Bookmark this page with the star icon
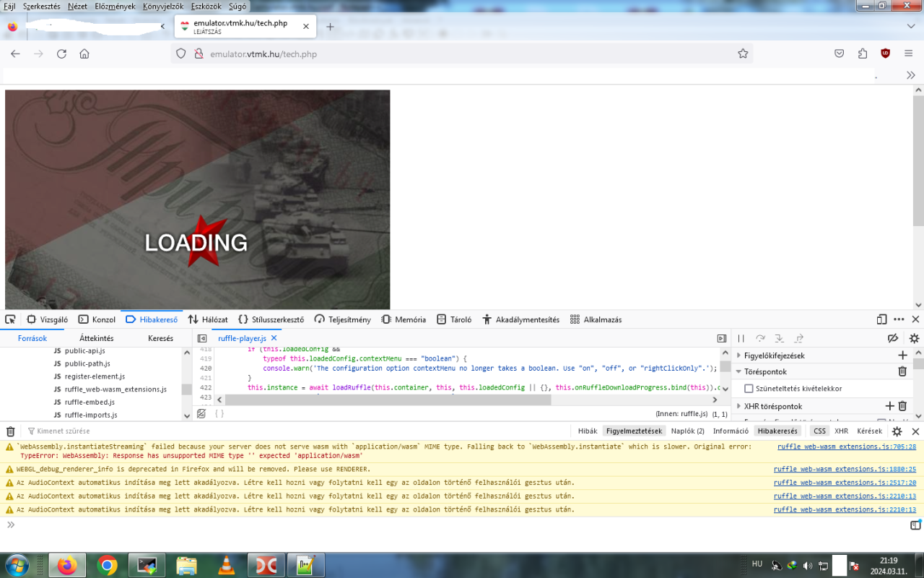Image resolution: width=924 pixels, height=578 pixels. [x=743, y=53]
